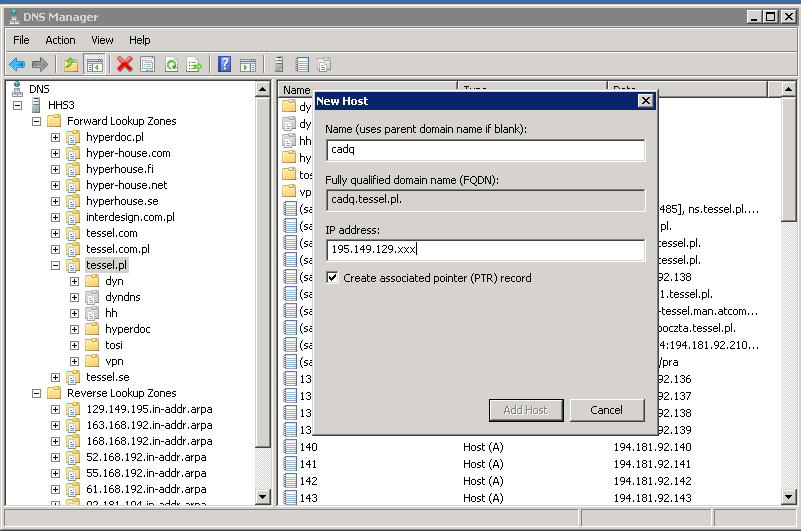Click the dyndns delegated zone icon
Screen dimensions: 801x531
click(x=92, y=297)
